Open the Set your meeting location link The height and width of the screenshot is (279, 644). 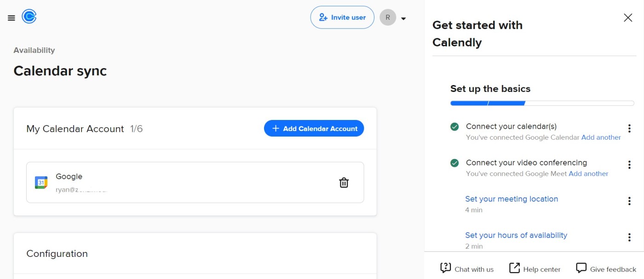coord(512,199)
